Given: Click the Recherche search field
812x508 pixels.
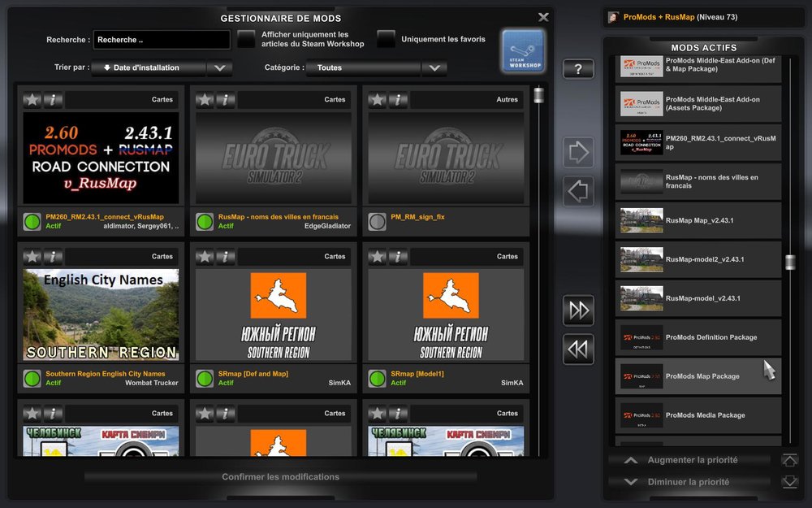Looking at the screenshot, I should click(x=162, y=40).
